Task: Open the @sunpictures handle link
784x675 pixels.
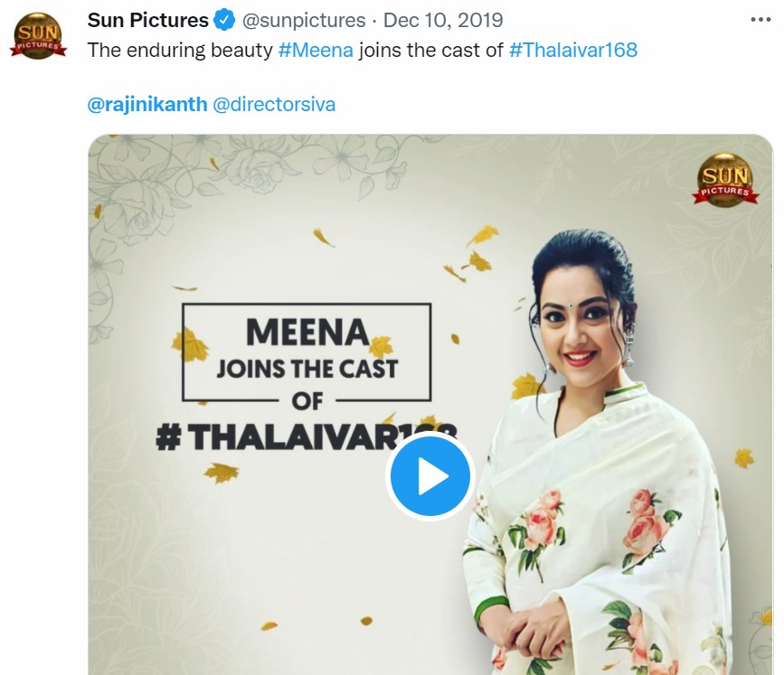Action: tap(303, 20)
